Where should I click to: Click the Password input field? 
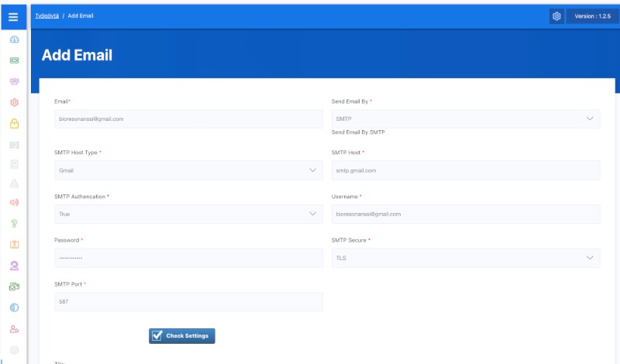coord(188,258)
